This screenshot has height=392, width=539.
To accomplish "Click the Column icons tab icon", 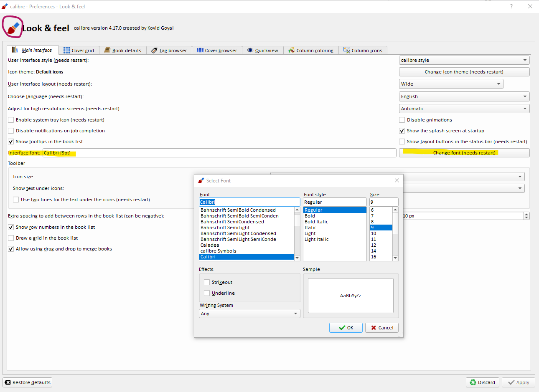I will [347, 50].
